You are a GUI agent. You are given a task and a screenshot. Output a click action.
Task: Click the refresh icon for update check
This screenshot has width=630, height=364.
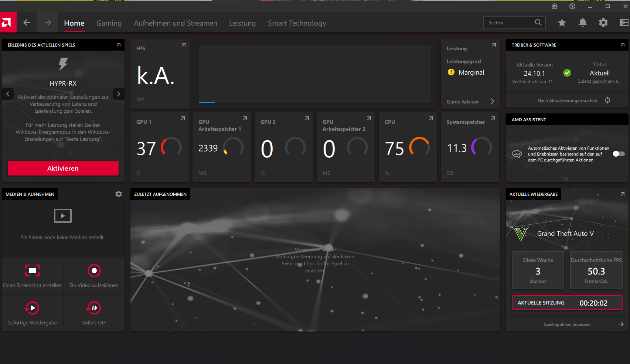coord(607,100)
